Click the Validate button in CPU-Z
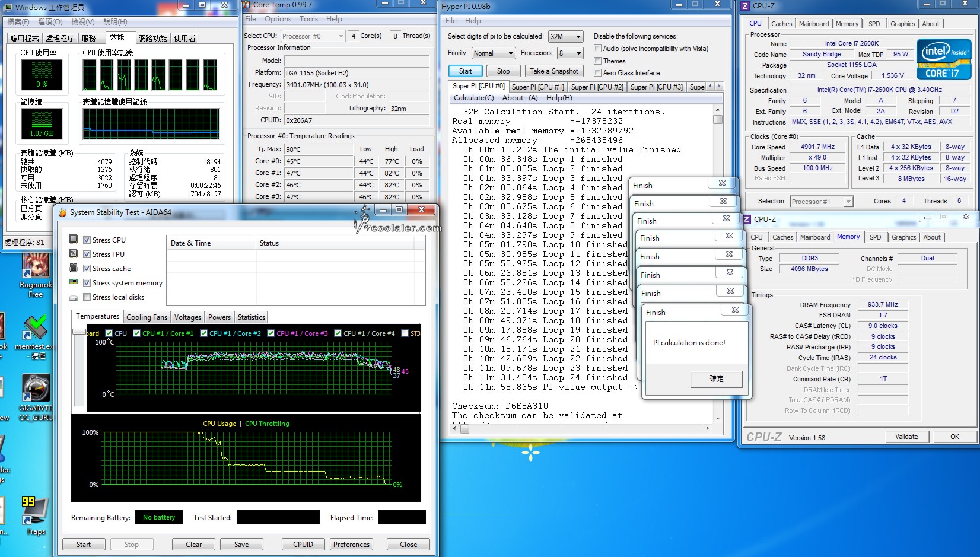 point(906,437)
